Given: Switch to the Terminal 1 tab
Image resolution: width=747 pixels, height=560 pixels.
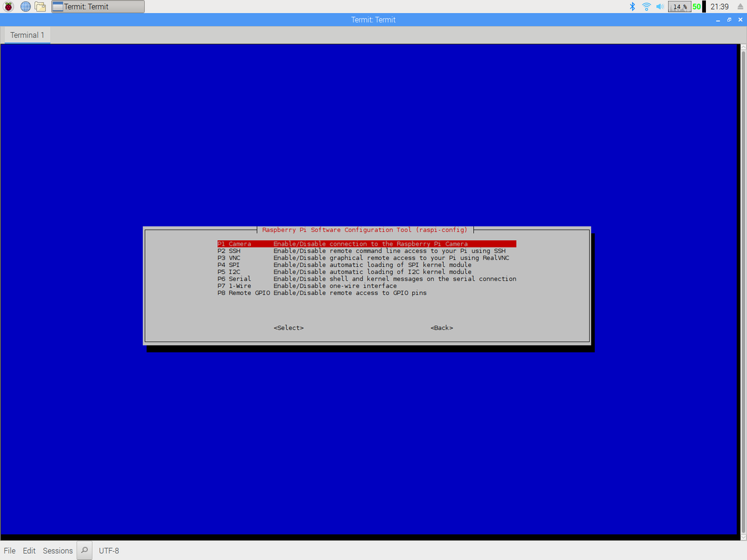Looking at the screenshot, I should pyautogui.click(x=27, y=35).
